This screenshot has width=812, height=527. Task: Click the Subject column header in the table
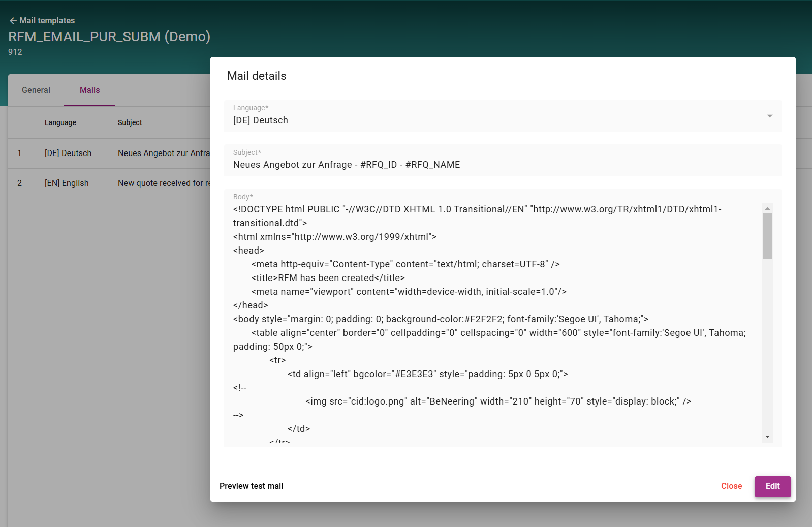coord(130,122)
